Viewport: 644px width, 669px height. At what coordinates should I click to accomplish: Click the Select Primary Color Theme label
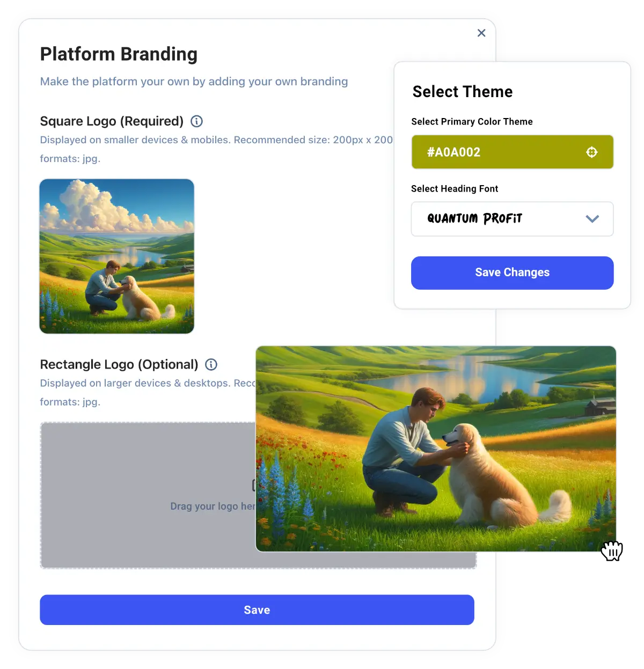(x=472, y=122)
